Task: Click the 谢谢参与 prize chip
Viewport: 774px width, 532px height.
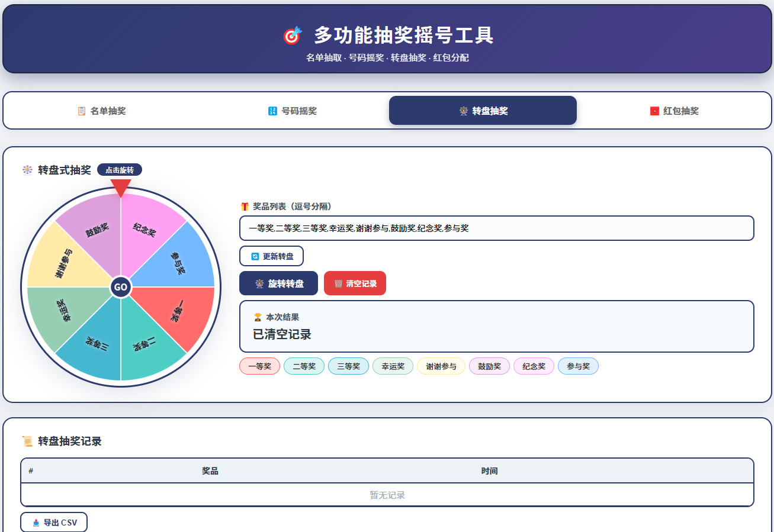Action: click(441, 366)
